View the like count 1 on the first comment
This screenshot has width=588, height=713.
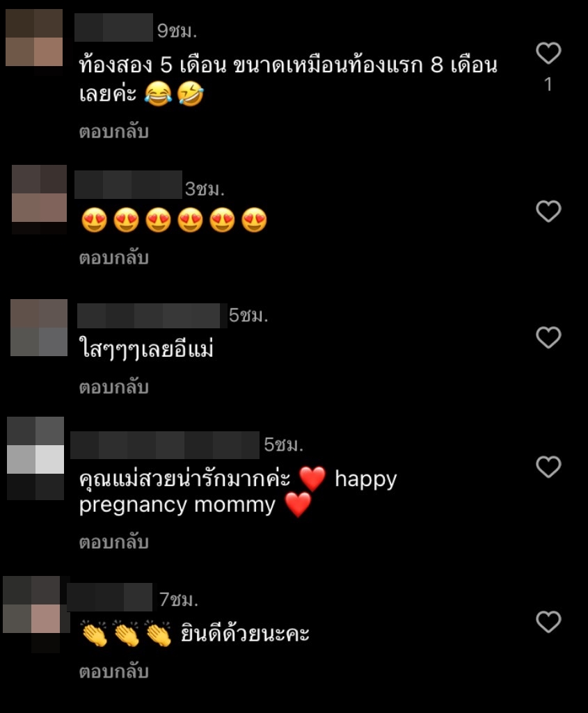(548, 84)
